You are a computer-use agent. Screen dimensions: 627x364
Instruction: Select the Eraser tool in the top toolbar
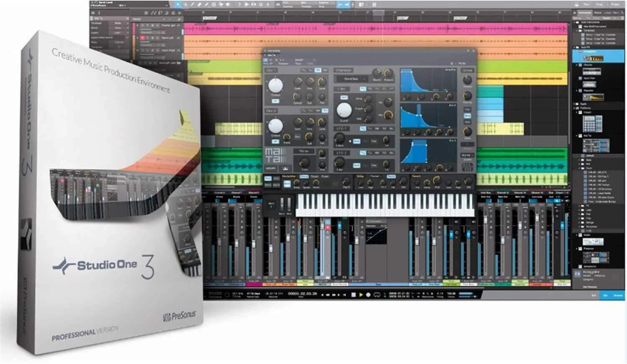[199, 5]
